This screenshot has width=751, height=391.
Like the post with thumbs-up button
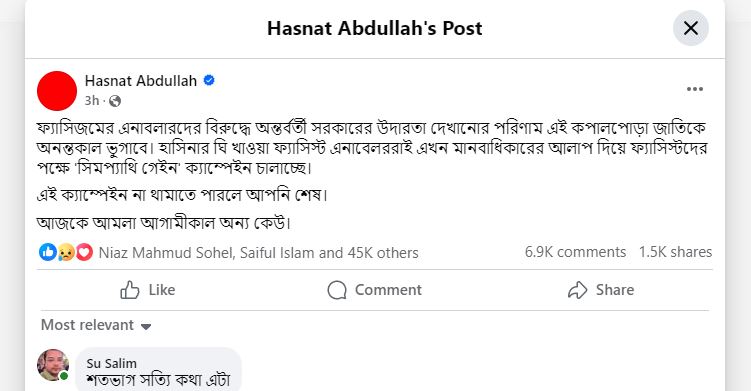148,290
